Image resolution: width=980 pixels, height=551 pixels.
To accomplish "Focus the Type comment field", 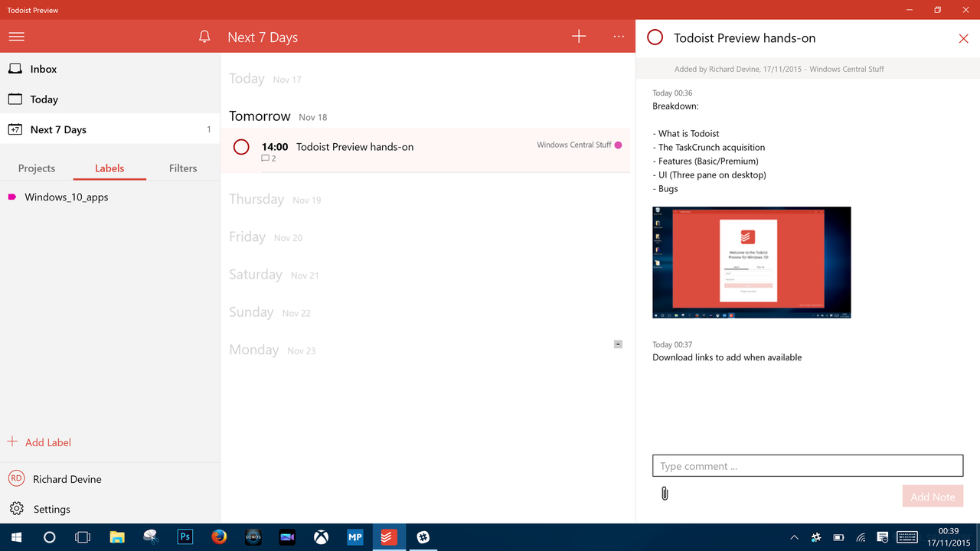I will (x=808, y=466).
